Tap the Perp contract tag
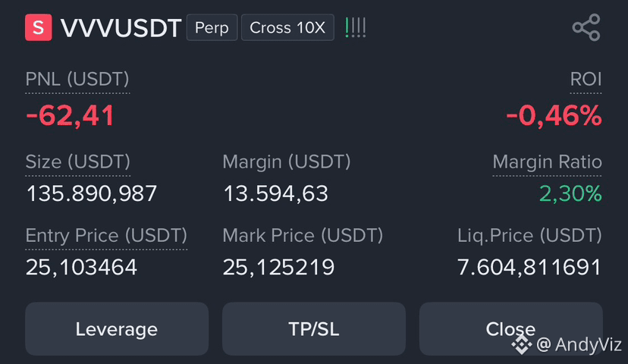628x364 pixels. (x=212, y=27)
